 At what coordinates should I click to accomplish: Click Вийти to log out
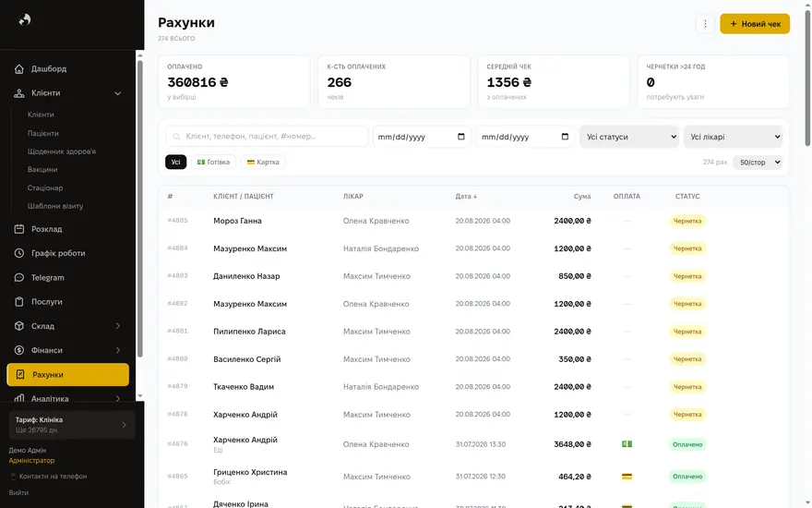coord(18,493)
